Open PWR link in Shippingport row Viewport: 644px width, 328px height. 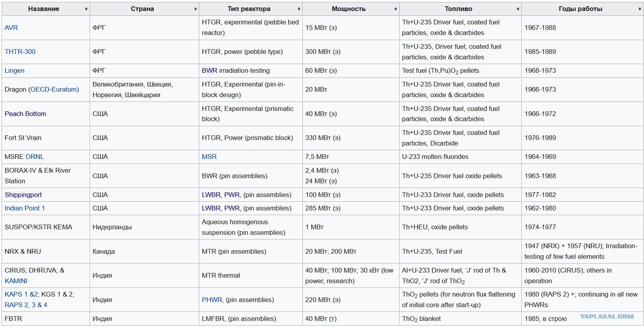pos(232,195)
